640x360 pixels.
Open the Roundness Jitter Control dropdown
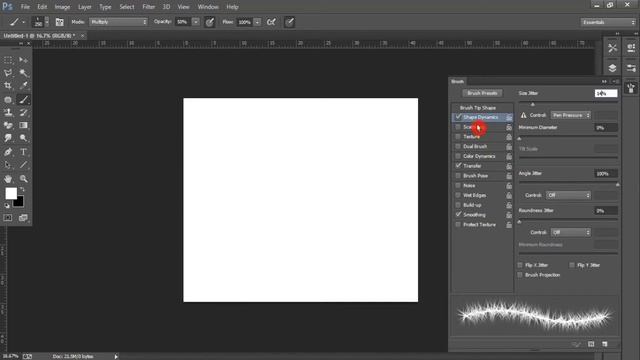571,232
